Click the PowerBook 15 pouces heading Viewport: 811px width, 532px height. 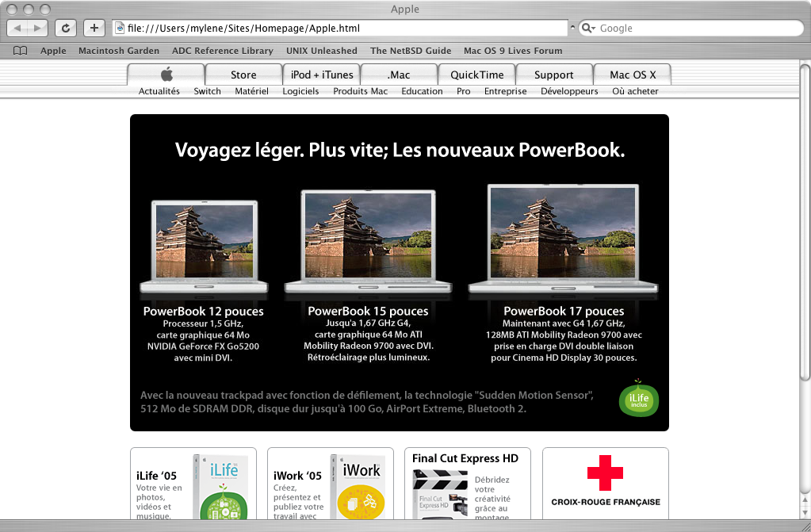(369, 311)
